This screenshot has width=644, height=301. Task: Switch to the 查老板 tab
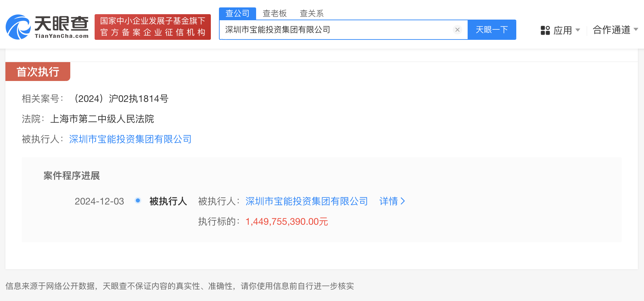pos(275,13)
